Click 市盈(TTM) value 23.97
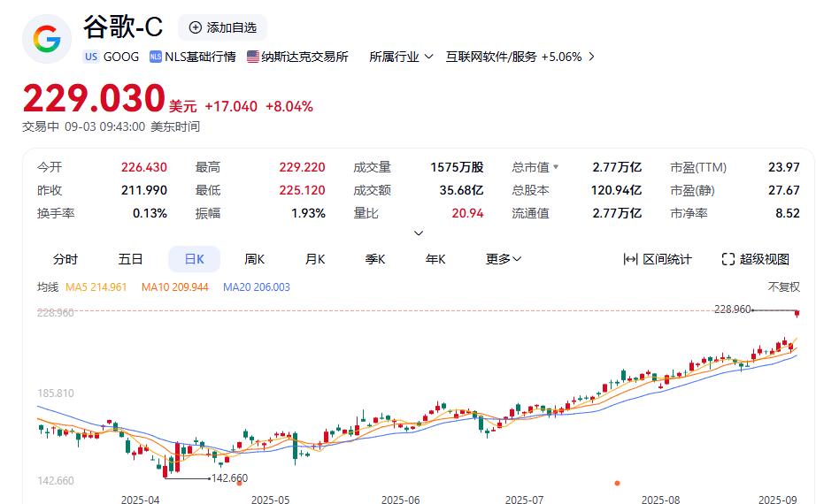Viewport: 816px width, 504px height. 784,167
